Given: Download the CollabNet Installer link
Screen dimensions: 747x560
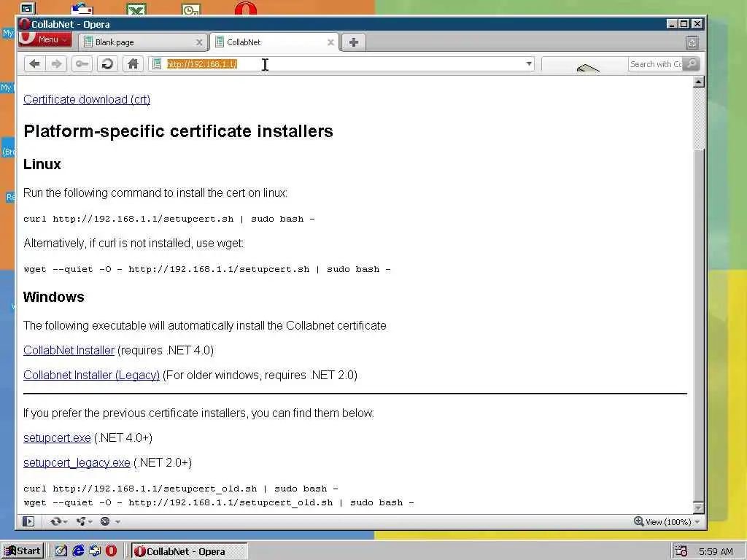Looking at the screenshot, I should coord(69,351).
